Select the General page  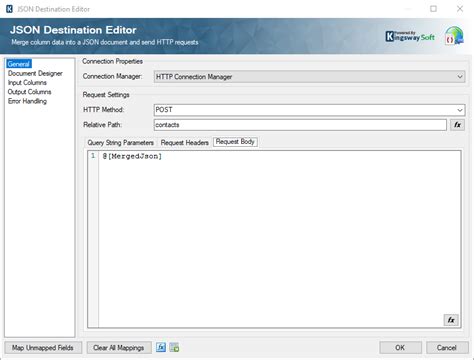(x=19, y=64)
